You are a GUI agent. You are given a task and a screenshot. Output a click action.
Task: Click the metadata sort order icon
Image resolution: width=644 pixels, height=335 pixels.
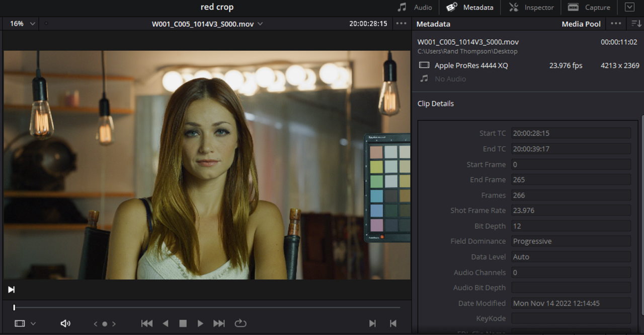click(636, 24)
